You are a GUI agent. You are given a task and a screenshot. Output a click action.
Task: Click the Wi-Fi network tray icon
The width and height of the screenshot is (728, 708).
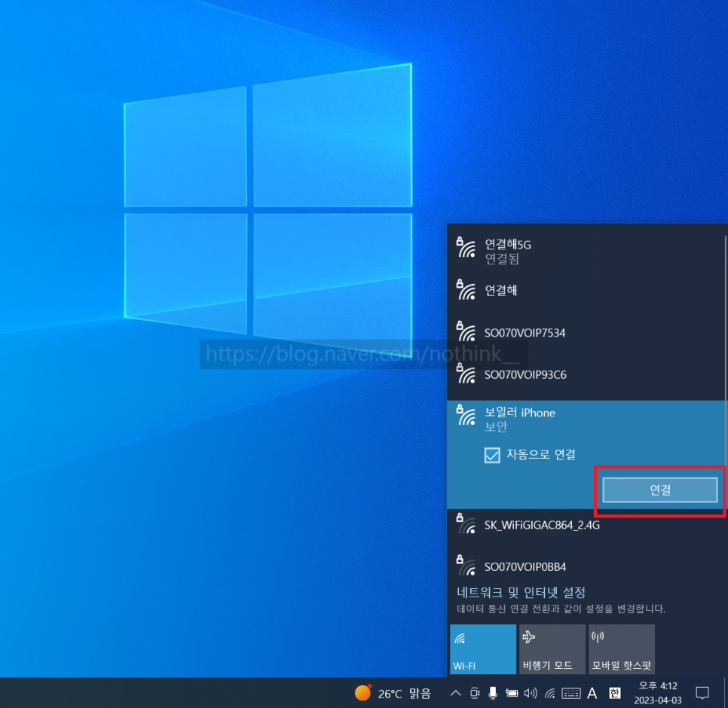pos(550,693)
